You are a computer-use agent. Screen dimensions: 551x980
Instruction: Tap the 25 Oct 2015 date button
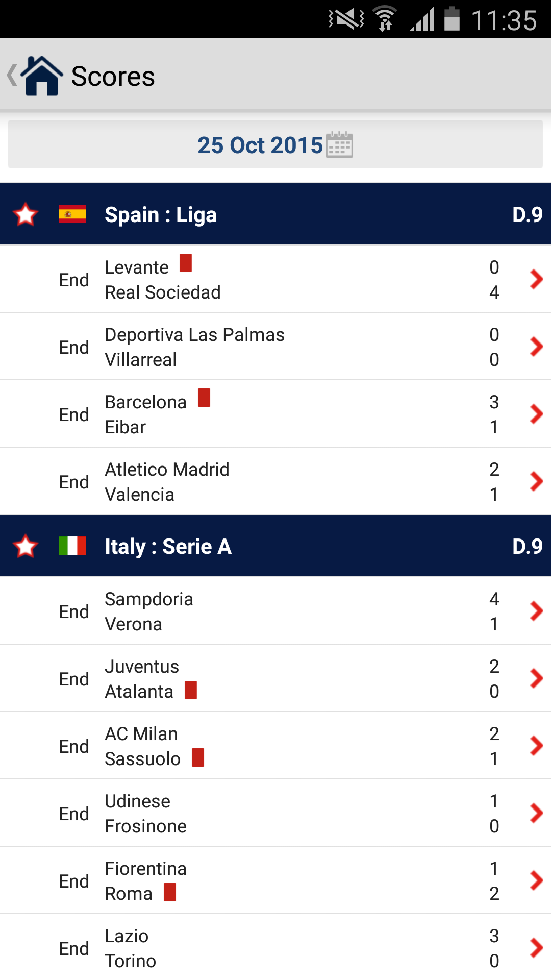(260, 145)
